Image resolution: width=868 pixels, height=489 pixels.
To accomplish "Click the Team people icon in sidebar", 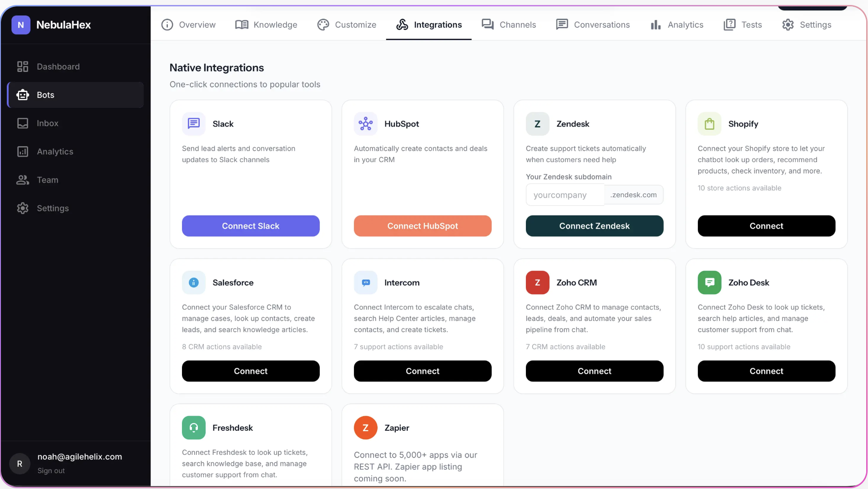I will [x=23, y=180].
